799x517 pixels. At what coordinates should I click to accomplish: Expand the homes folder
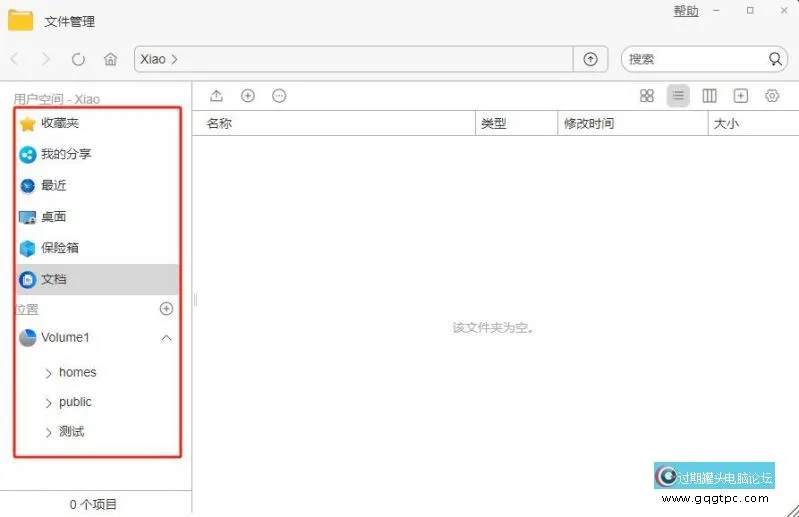coord(48,373)
